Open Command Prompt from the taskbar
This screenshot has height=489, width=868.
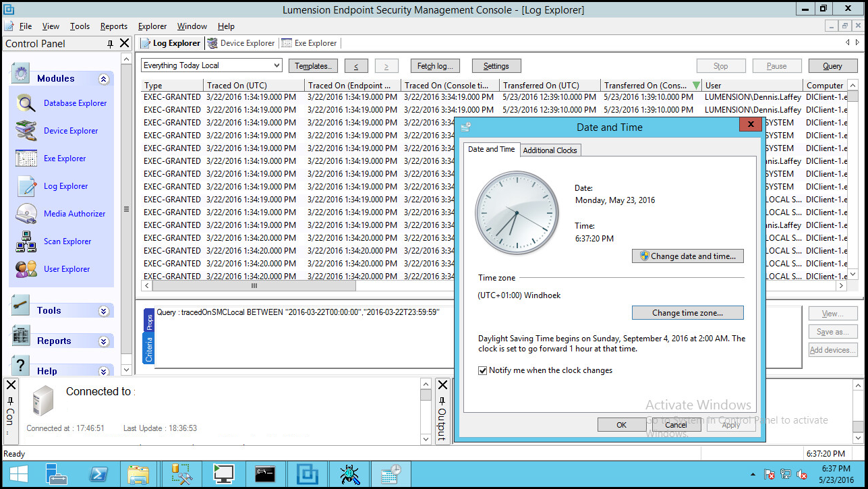click(x=265, y=474)
